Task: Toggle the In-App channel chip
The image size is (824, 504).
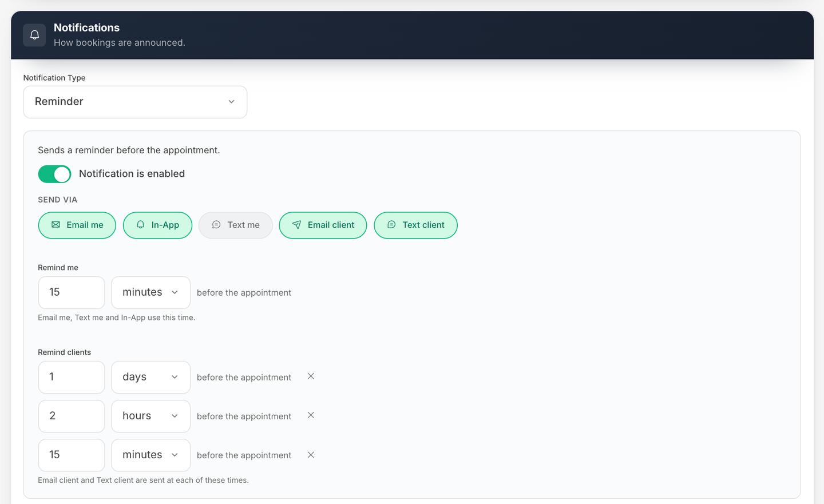Action: pyautogui.click(x=157, y=225)
